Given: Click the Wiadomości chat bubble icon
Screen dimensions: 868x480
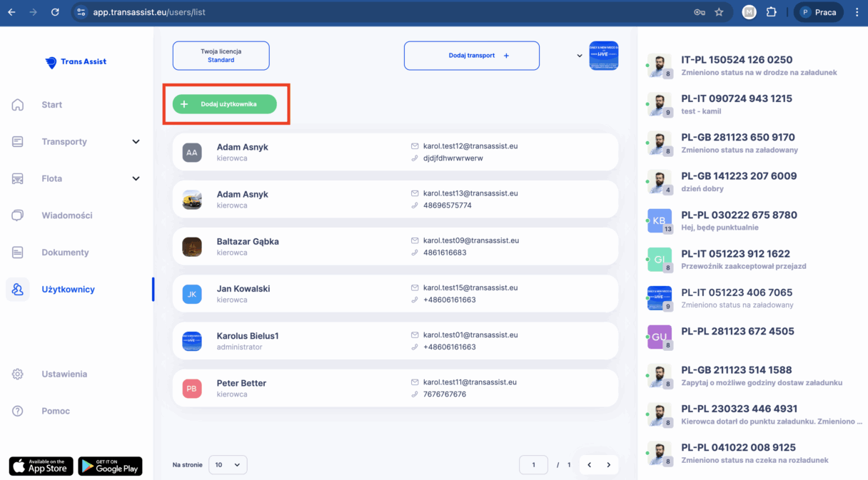Looking at the screenshot, I should pyautogui.click(x=18, y=215).
